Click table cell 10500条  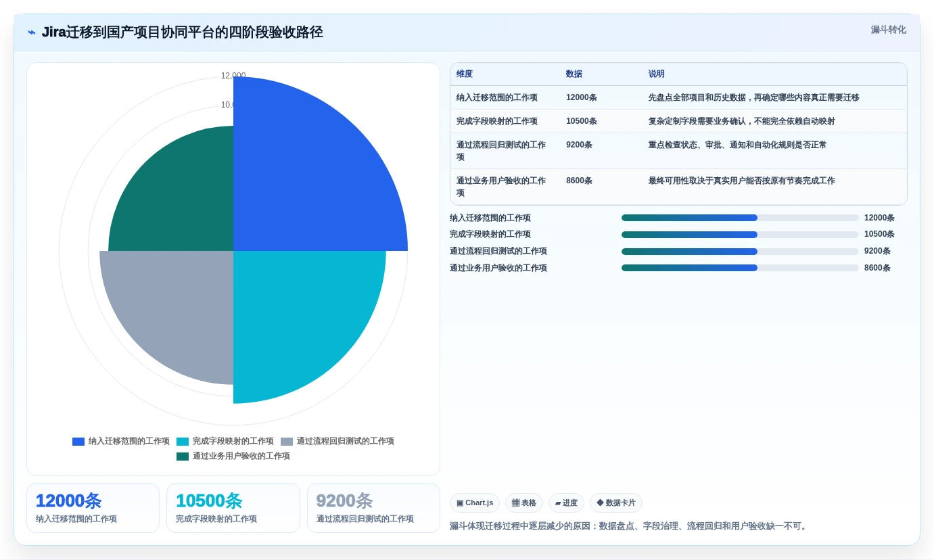tap(582, 121)
